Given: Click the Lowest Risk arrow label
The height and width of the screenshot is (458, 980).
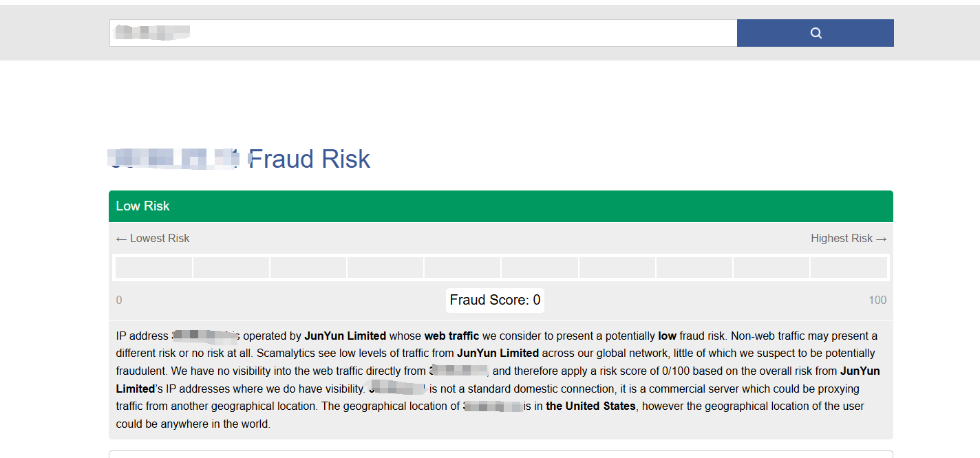Looking at the screenshot, I should point(153,239).
